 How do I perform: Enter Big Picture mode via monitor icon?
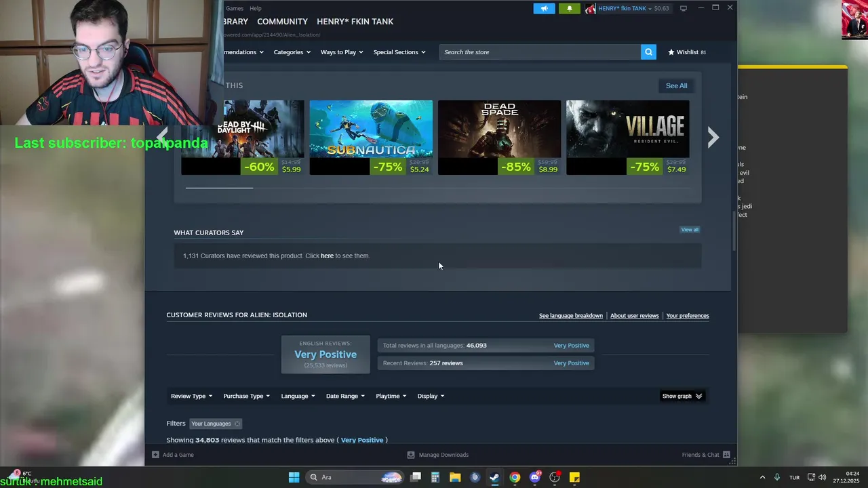pos(684,8)
